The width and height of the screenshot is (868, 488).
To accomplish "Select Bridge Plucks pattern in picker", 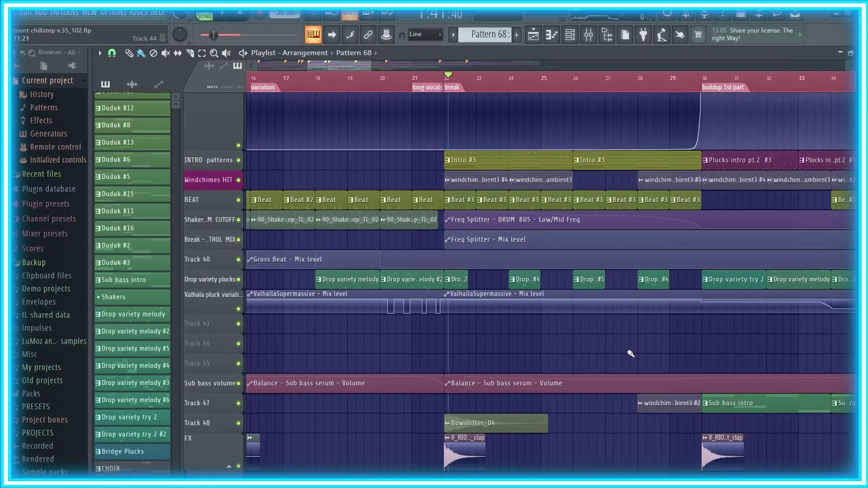I will tap(132, 452).
